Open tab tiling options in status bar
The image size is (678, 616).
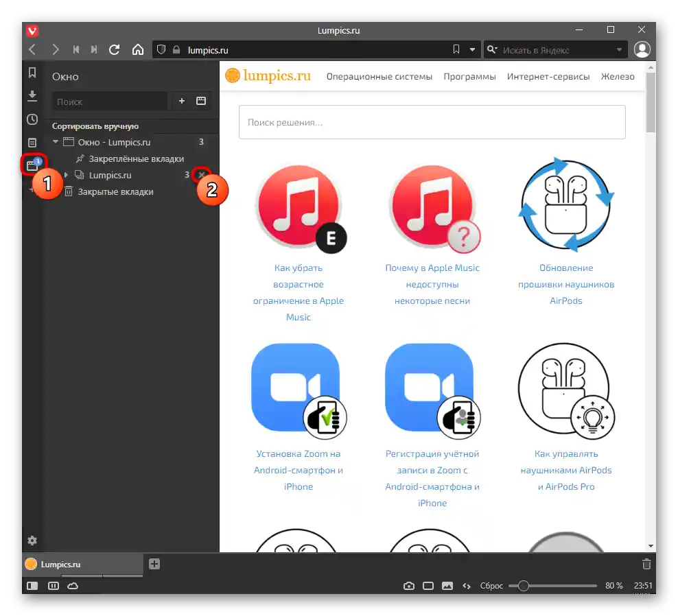54,586
